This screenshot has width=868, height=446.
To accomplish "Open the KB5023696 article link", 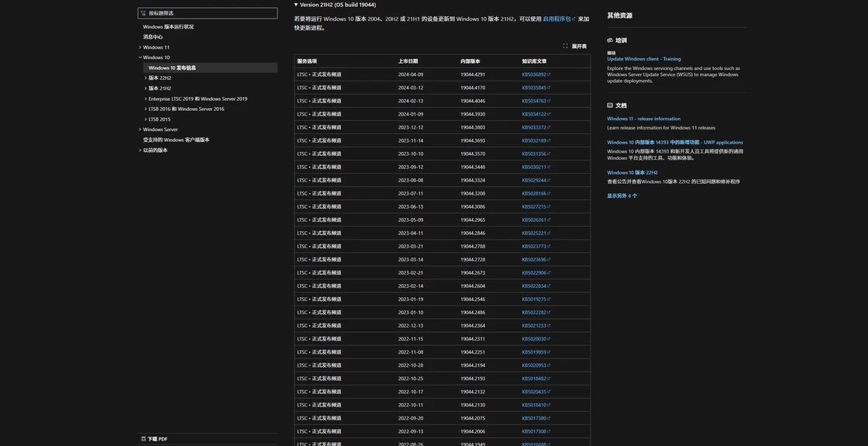I will click(536, 260).
